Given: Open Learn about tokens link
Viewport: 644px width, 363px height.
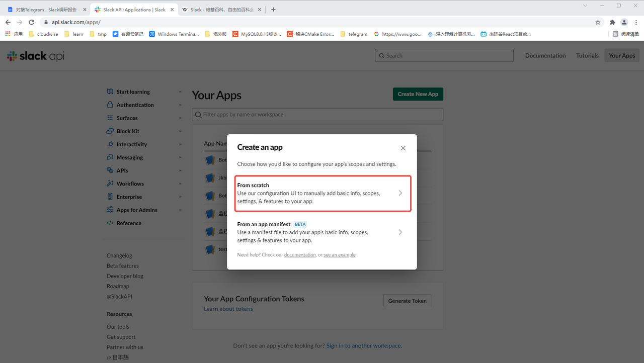Looking at the screenshot, I should point(228,309).
